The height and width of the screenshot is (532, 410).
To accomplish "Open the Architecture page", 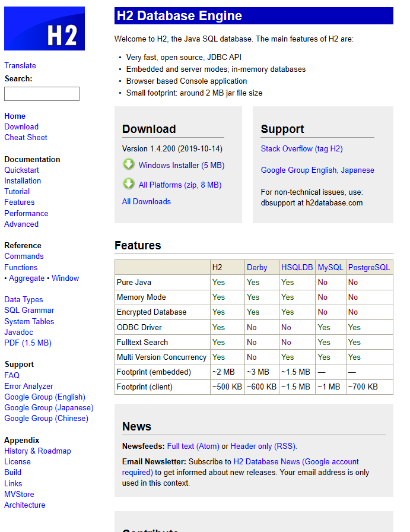I will point(25,505).
